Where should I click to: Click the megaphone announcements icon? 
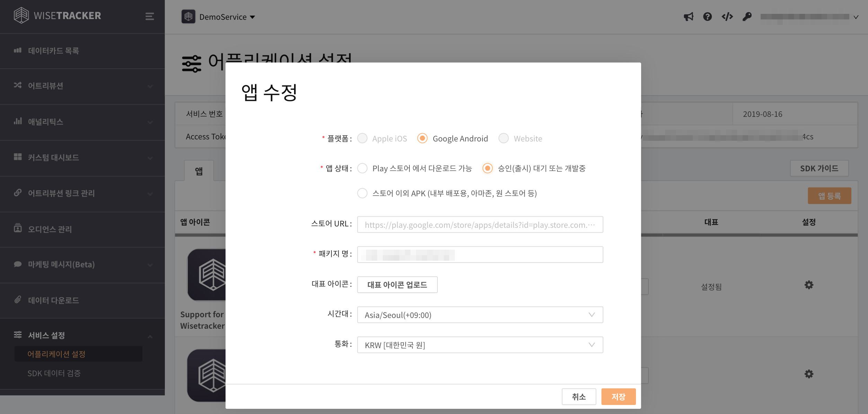[x=688, y=17]
